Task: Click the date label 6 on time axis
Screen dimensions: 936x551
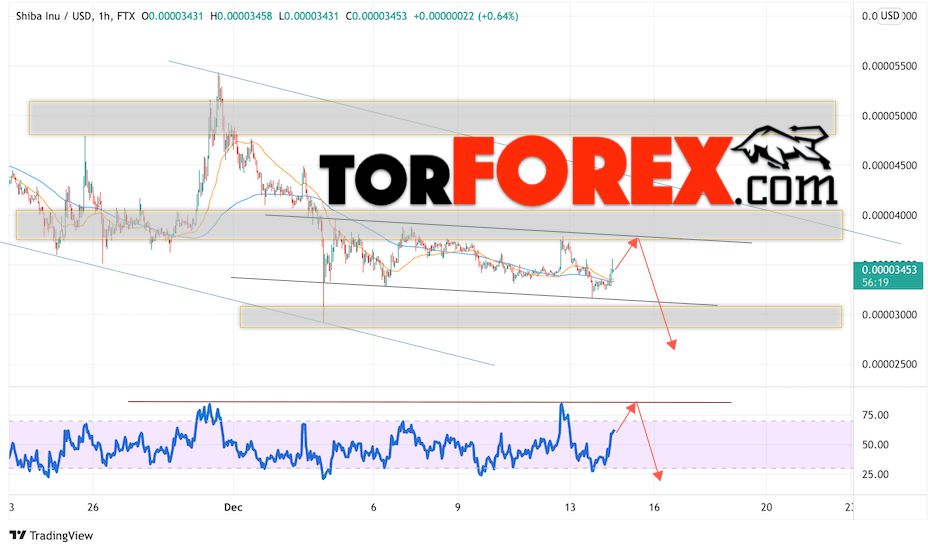Action: tap(374, 507)
